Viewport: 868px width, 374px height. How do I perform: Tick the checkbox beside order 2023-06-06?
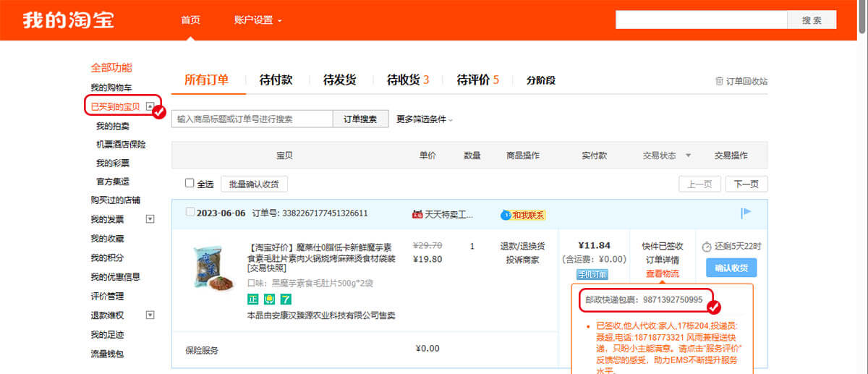(190, 213)
